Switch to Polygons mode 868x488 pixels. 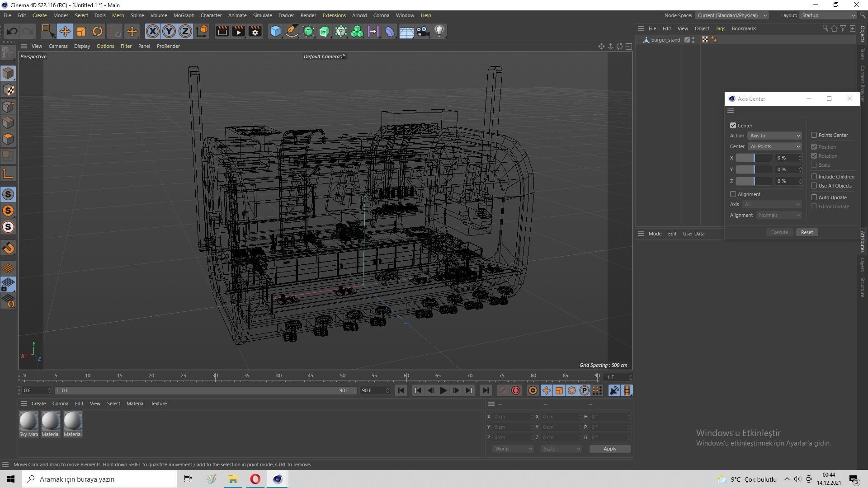(x=8, y=139)
